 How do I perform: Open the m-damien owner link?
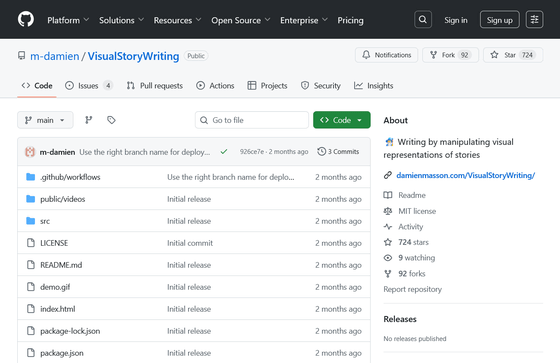click(55, 56)
